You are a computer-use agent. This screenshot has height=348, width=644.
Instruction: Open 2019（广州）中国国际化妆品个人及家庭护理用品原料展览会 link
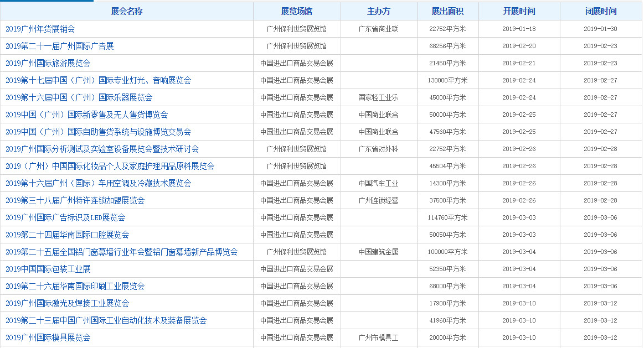110,166
